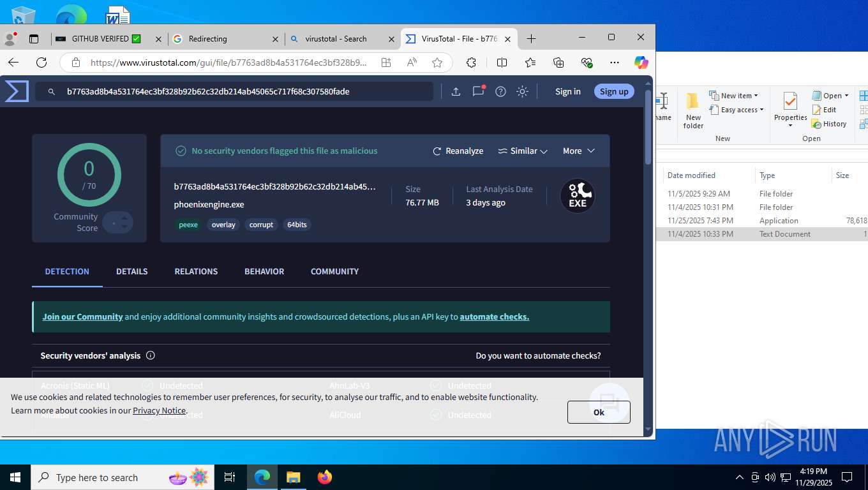Expand the More dropdown

[x=579, y=151]
